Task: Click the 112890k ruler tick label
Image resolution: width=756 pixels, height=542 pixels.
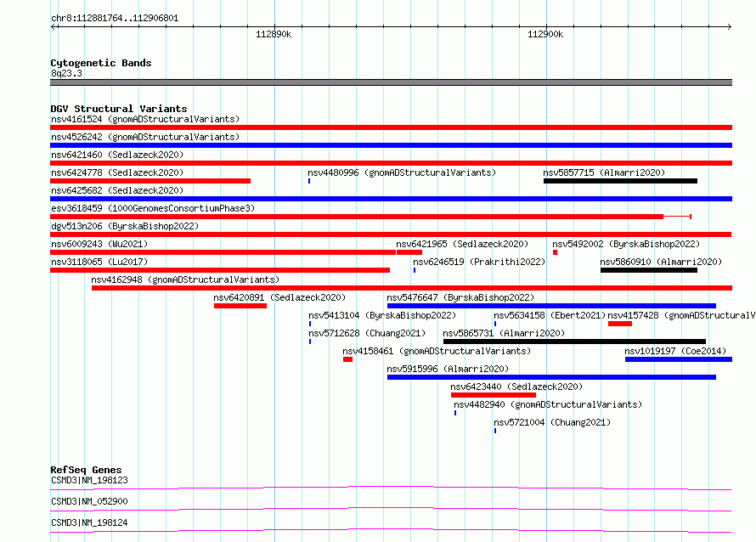Action: pyautogui.click(x=274, y=34)
